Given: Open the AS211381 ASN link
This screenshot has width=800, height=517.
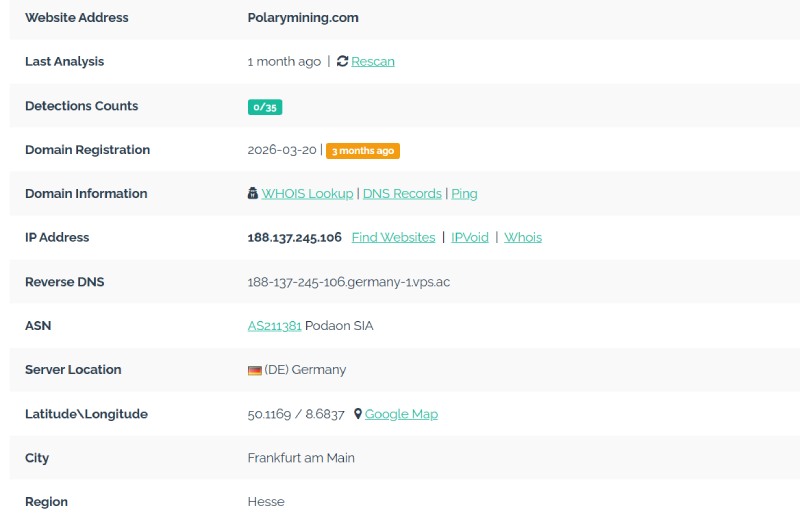Looking at the screenshot, I should (274, 326).
